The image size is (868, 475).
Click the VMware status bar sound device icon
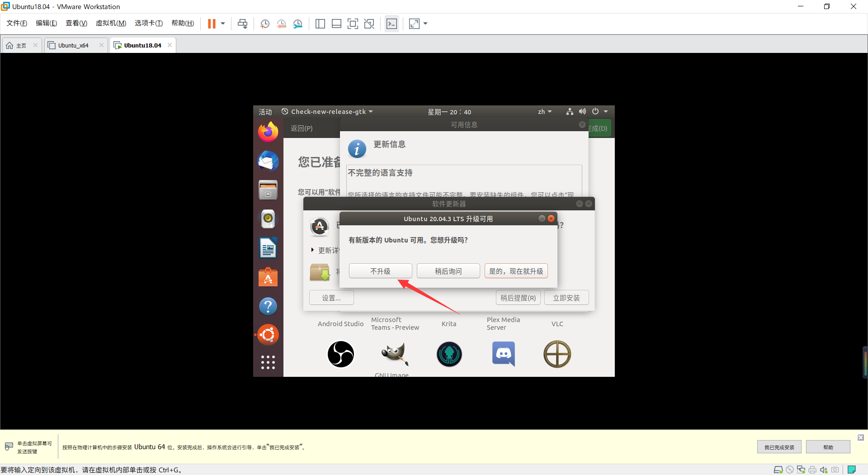(x=824, y=470)
